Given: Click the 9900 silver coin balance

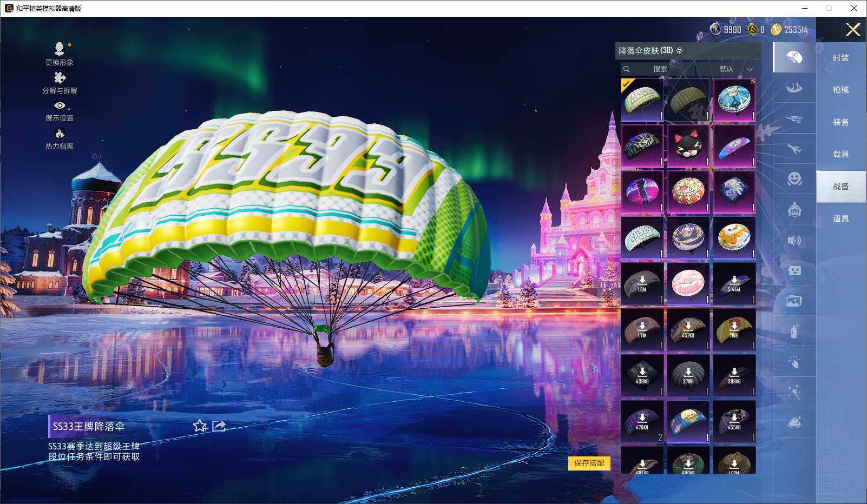Looking at the screenshot, I should (726, 29).
